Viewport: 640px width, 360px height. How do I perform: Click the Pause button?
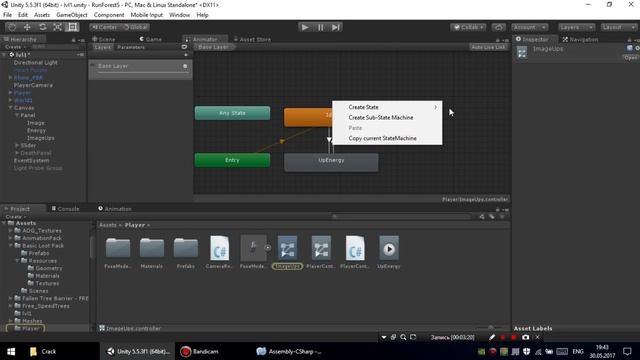[x=320, y=27]
